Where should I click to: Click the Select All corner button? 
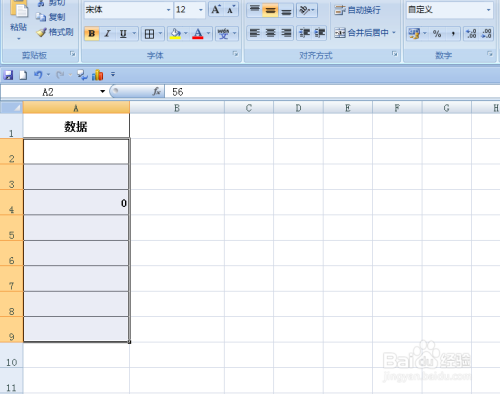[11, 108]
